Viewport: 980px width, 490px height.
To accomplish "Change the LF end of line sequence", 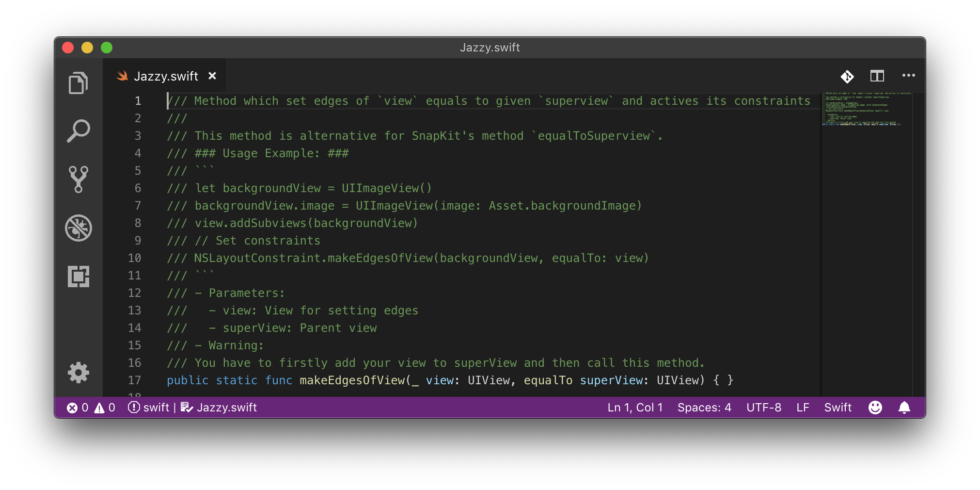I will pyautogui.click(x=803, y=408).
